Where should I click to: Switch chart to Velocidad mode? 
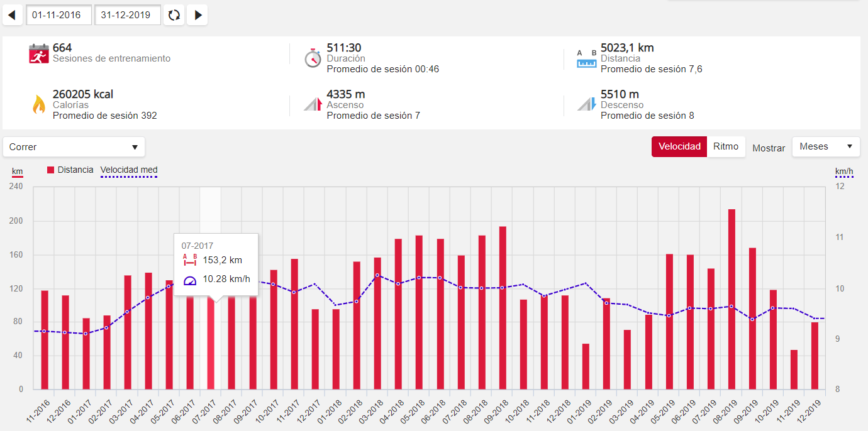tap(679, 146)
